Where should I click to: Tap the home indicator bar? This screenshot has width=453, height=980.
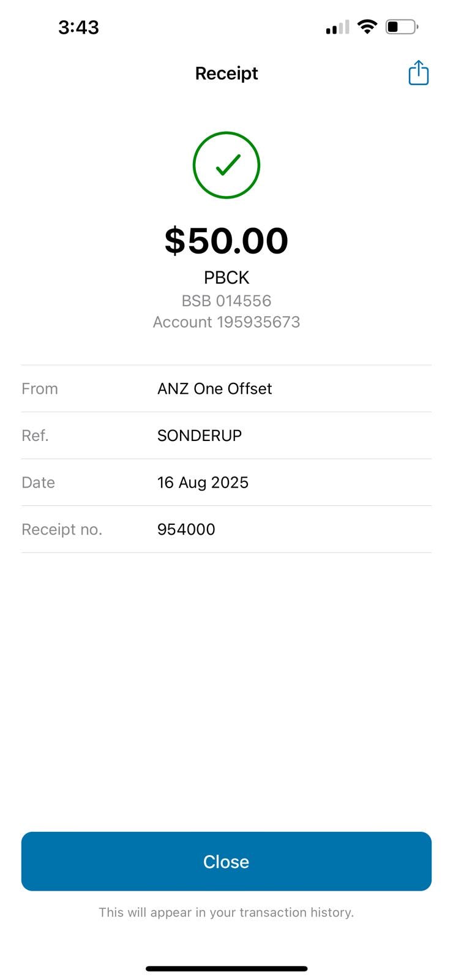coord(226,968)
